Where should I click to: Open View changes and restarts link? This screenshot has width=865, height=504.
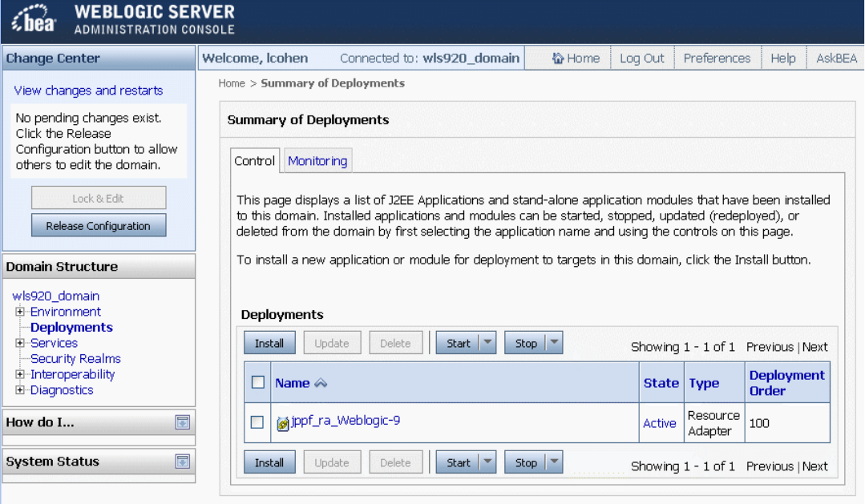[88, 91]
